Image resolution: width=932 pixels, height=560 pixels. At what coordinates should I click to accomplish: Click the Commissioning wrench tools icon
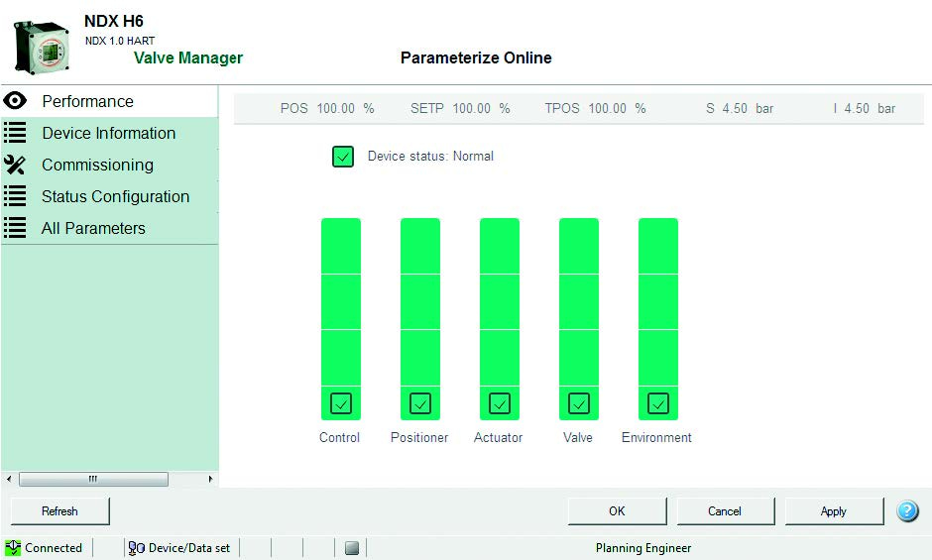15,165
